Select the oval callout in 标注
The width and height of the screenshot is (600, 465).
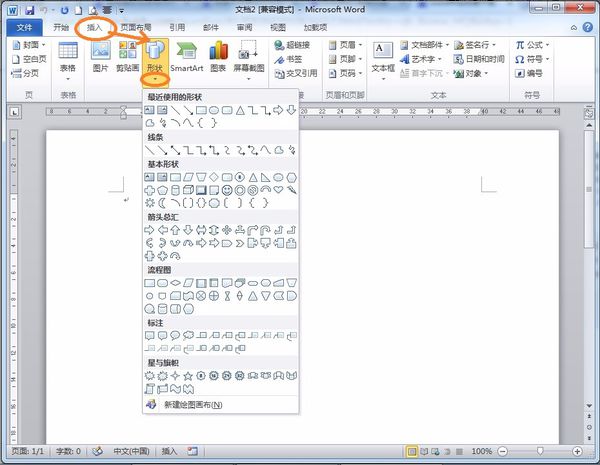pos(175,336)
